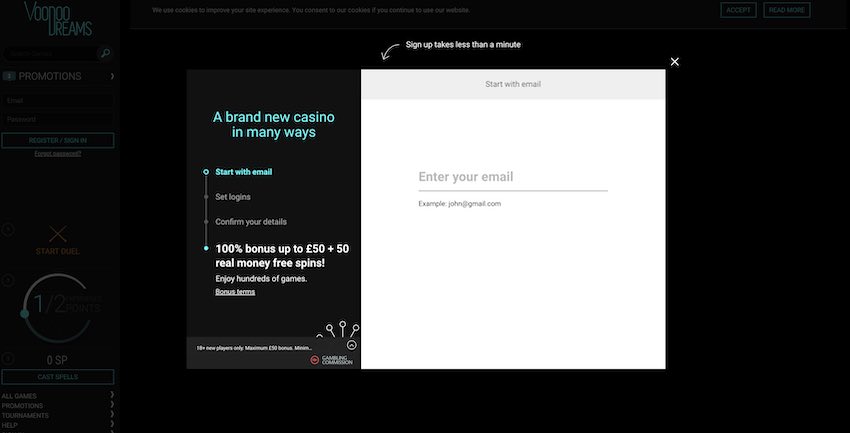Click the round info icon beside the points ring

[x=8, y=281]
